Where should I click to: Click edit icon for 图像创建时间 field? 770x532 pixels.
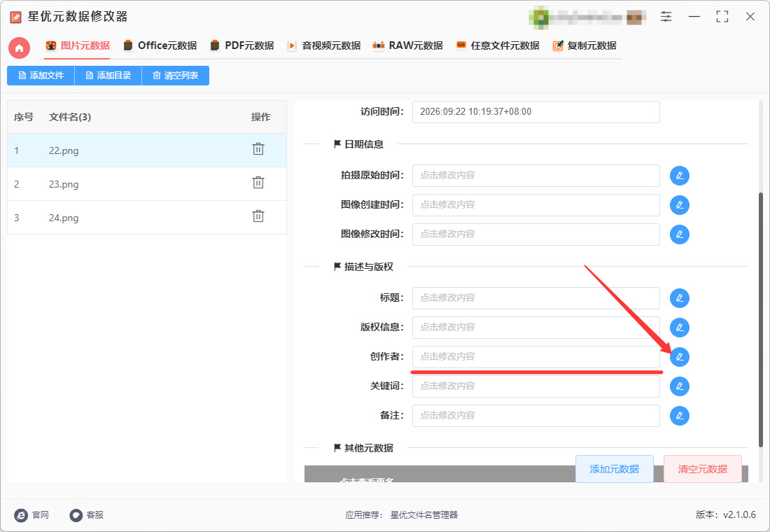coord(680,205)
